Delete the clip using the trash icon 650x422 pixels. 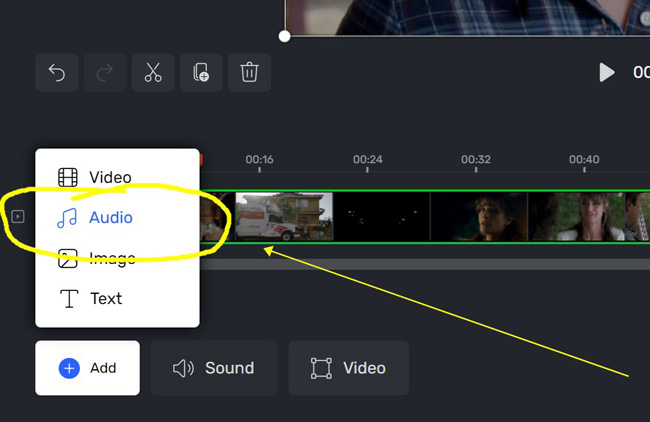pyautogui.click(x=249, y=73)
